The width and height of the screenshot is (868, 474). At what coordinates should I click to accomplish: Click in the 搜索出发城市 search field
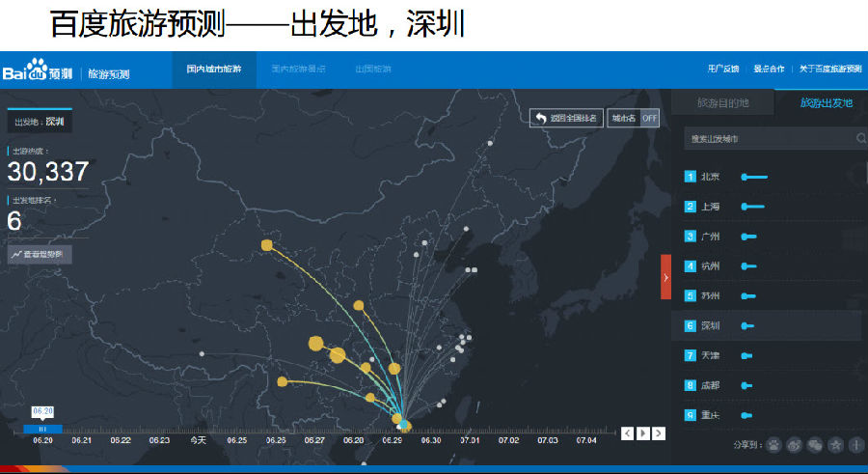point(767,139)
